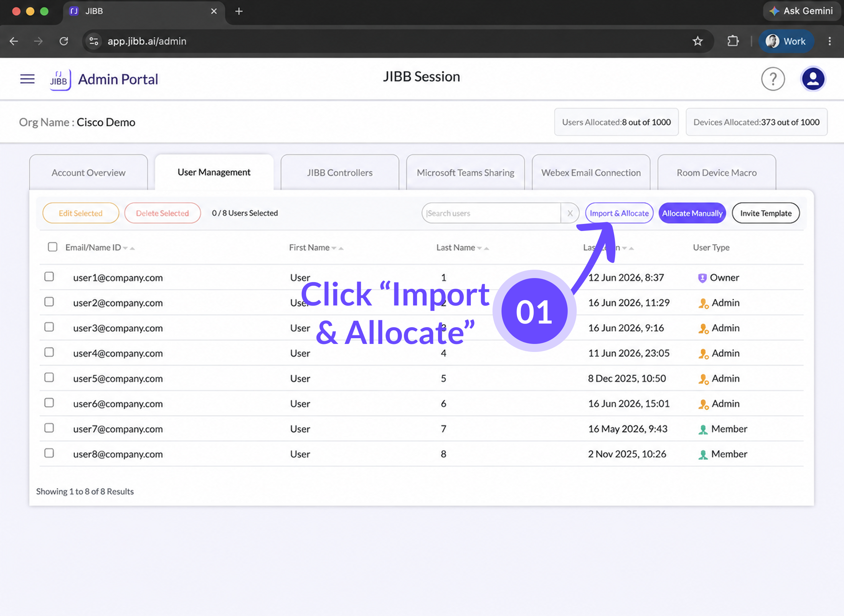The image size is (844, 616).
Task: Click the User Type column header
Action: (711, 248)
